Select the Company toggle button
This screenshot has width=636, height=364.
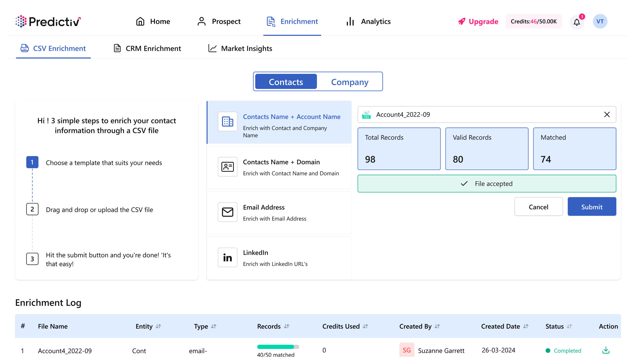(x=349, y=82)
